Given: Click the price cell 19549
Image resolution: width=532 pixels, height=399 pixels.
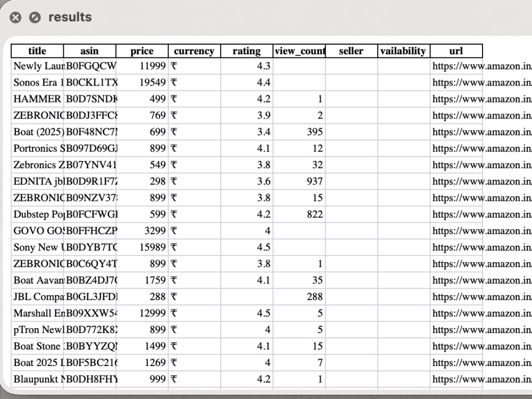Looking at the screenshot, I should click(x=142, y=82).
